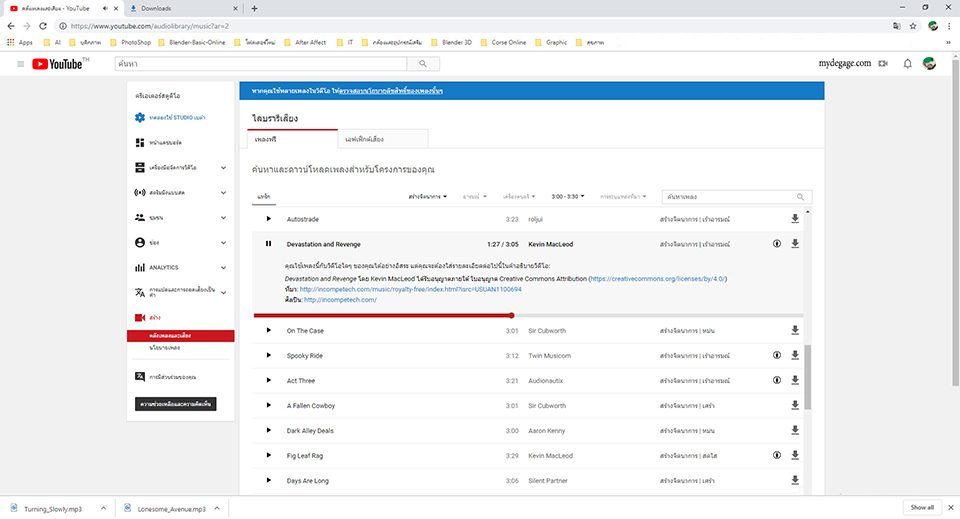The width and height of the screenshot is (960, 519).
Task: Click the create video camera icon
Action: [883, 64]
